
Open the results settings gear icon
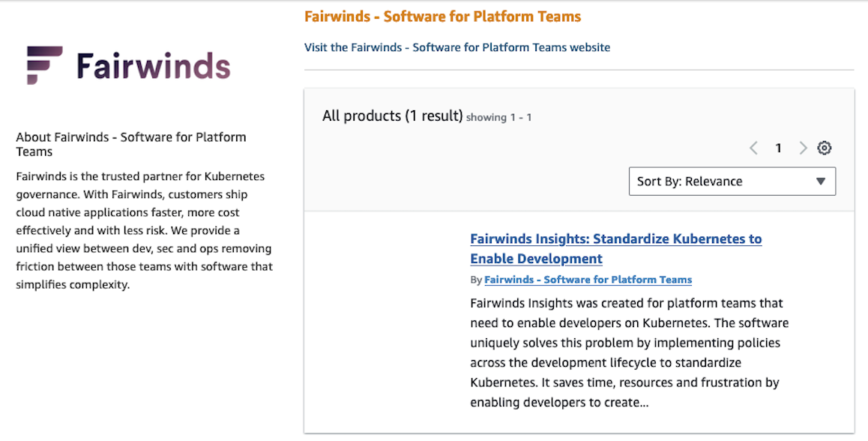(825, 148)
